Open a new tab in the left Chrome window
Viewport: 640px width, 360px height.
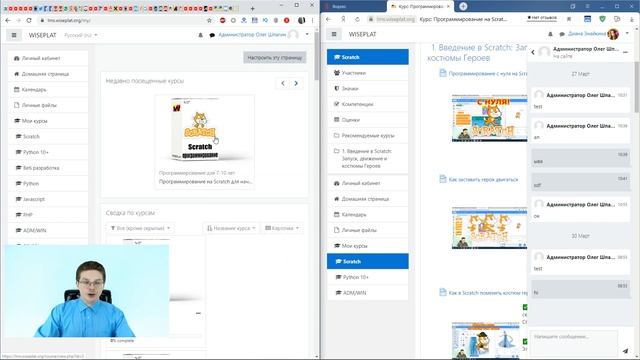(x=252, y=8)
